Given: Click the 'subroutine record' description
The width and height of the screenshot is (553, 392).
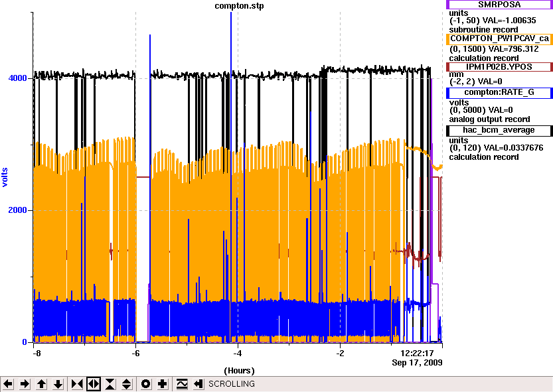Looking at the screenshot, I should click(x=483, y=30).
